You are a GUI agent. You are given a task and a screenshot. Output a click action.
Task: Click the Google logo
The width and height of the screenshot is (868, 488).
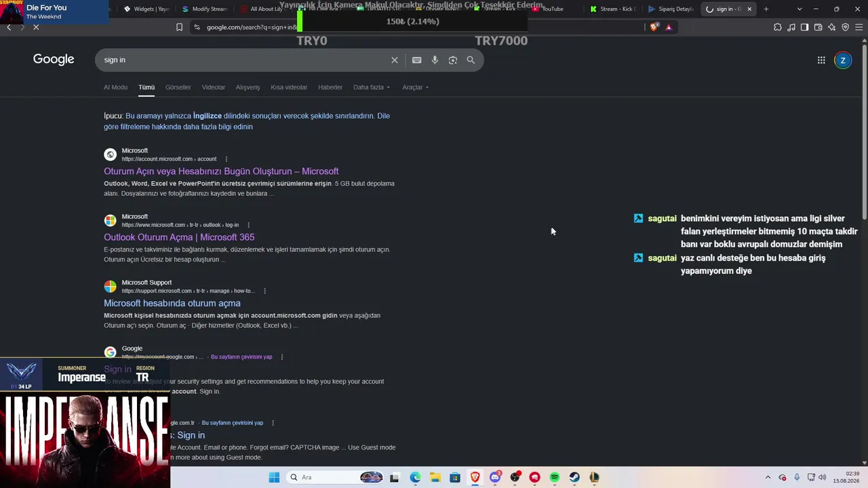[x=54, y=60]
